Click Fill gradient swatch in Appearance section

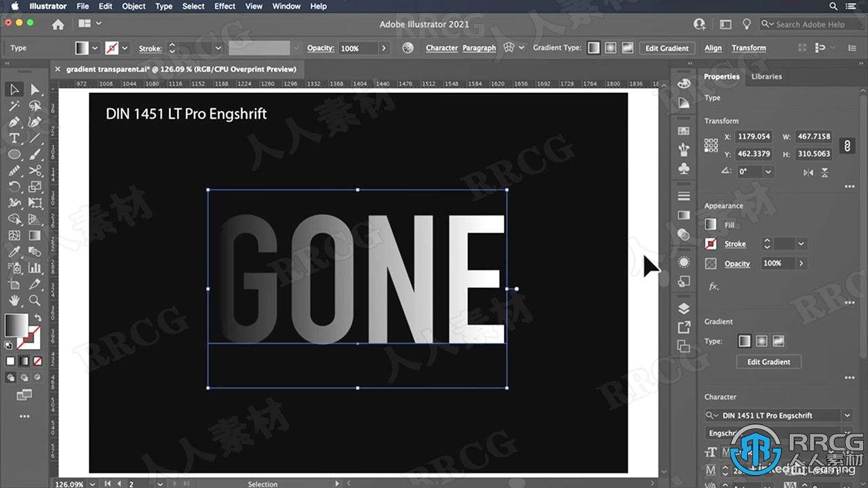click(x=711, y=224)
